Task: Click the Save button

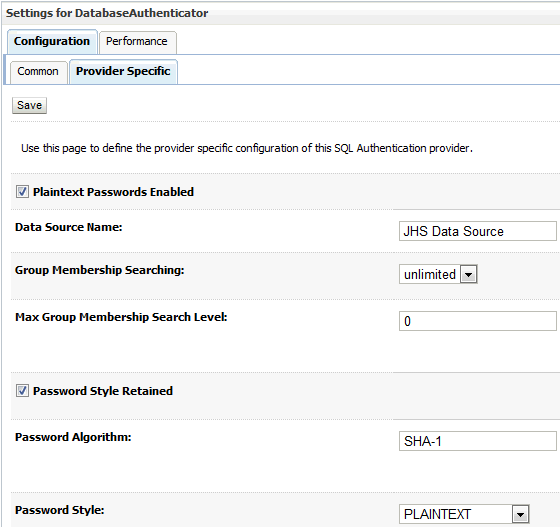Action: point(29,105)
